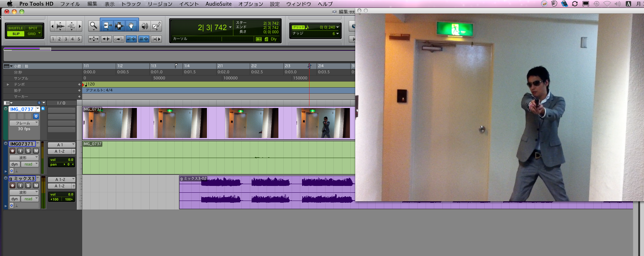Click vol value field on g ミックス3 track

click(x=61, y=195)
